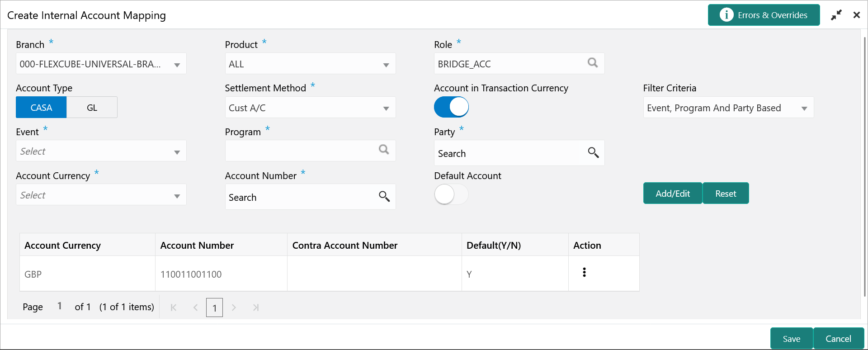Screen dimensions: 868x350
Task: Click the Account Number search icon
Action: [384, 196]
